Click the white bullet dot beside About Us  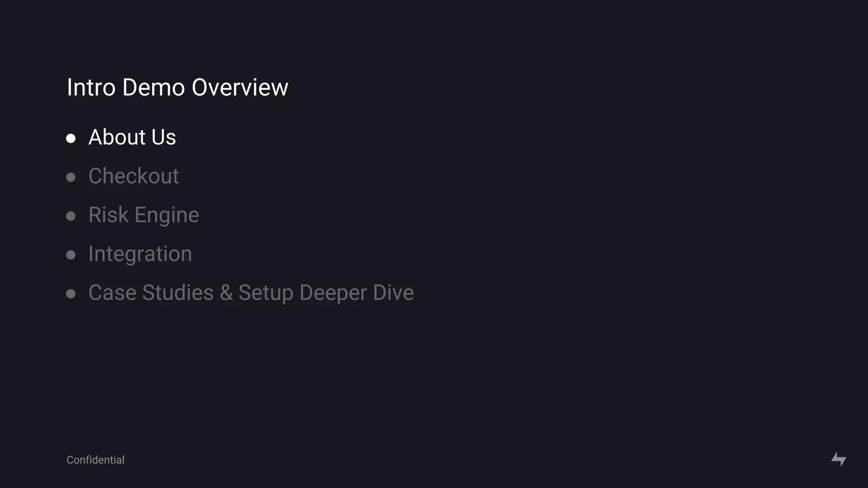[71, 139]
